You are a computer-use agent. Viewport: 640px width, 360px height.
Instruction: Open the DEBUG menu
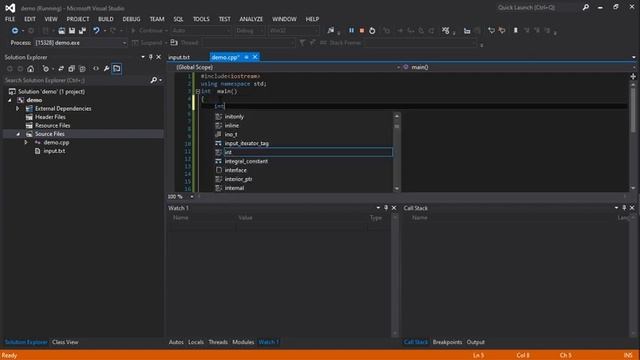coord(131,19)
